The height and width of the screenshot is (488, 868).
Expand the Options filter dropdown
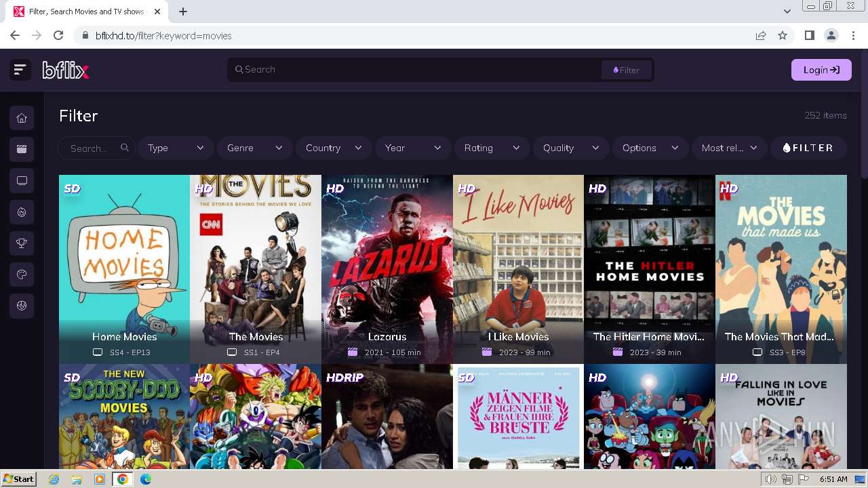pos(650,148)
